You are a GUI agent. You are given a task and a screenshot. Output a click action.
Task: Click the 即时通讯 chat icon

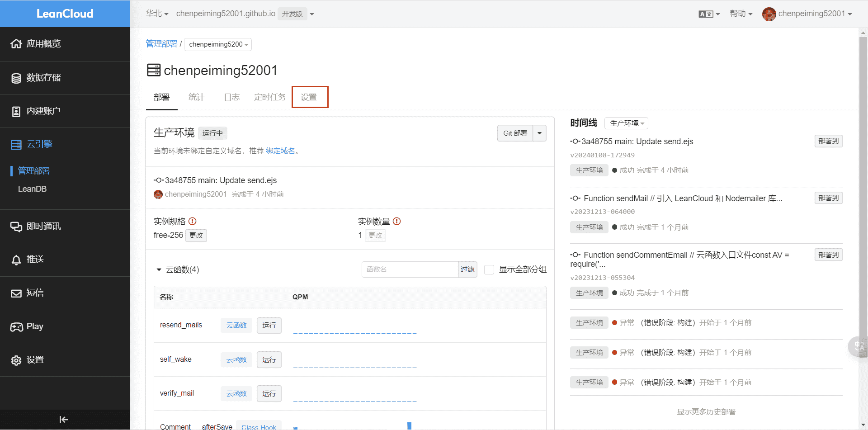click(x=16, y=227)
